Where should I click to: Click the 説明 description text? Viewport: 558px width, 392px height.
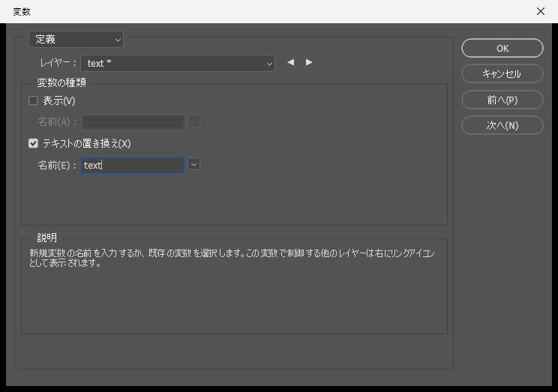coord(232,258)
